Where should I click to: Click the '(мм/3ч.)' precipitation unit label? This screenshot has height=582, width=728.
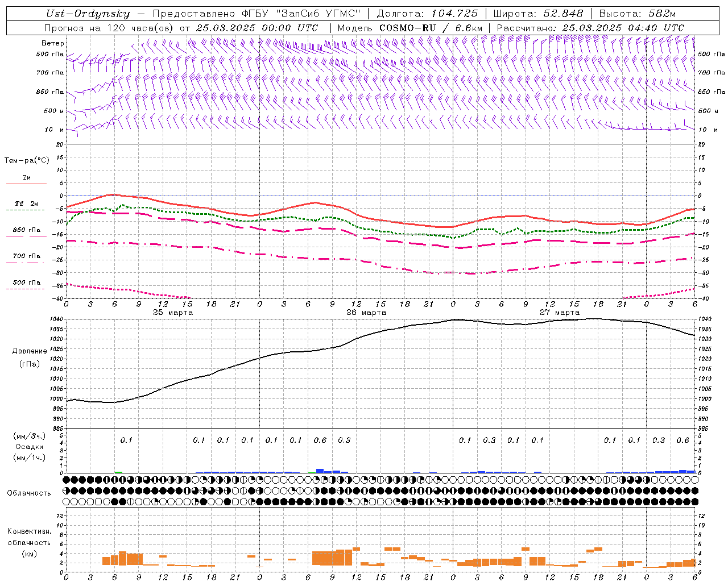[x=30, y=436]
